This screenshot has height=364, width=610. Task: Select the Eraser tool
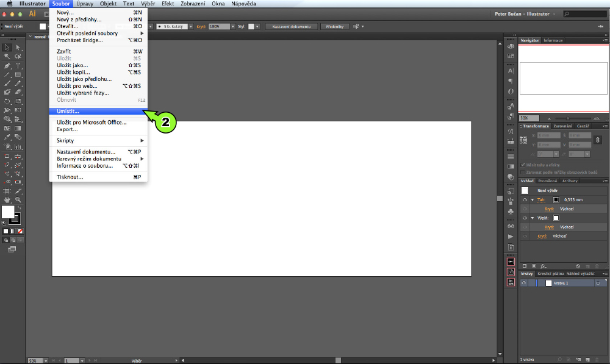point(18,92)
